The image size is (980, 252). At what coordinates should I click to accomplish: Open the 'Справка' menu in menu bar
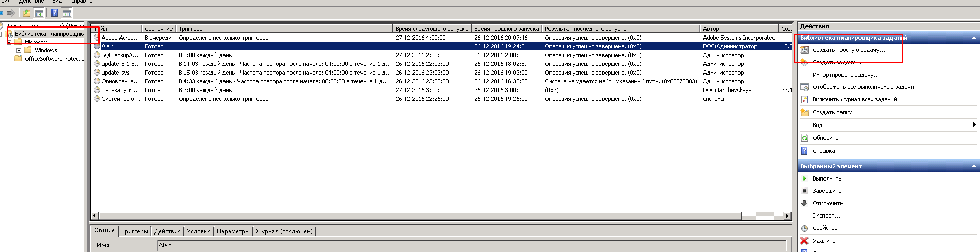tap(81, 2)
